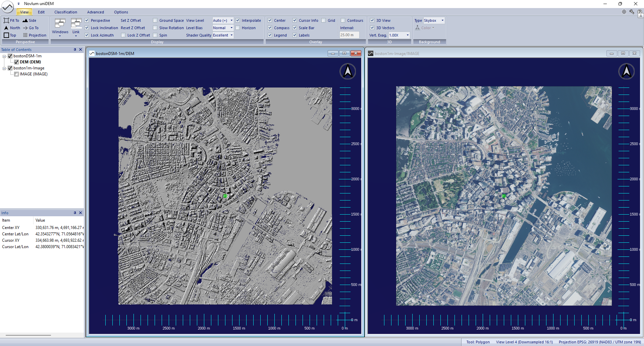The width and height of the screenshot is (644, 346).
Task: Switch to Top view
Action: (10, 35)
